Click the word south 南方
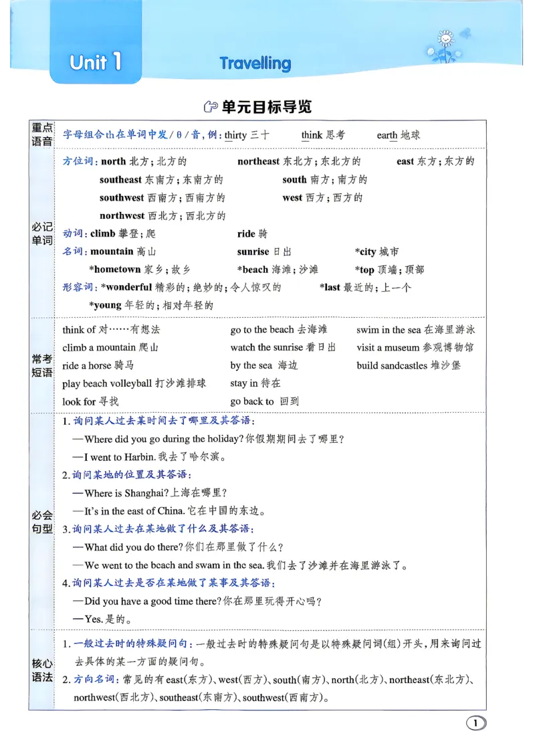The width and height of the screenshot is (535, 756). click(x=325, y=179)
